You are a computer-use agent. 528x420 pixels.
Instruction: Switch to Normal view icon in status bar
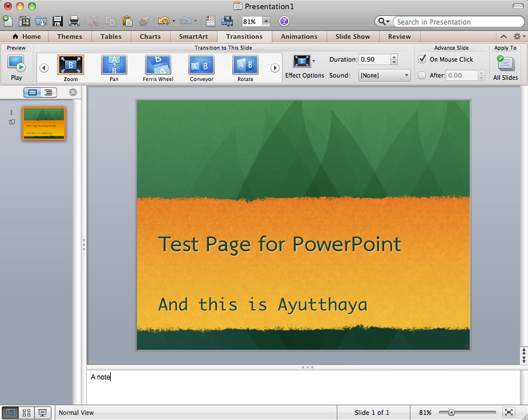pyautogui.click(x=11, y=412)
